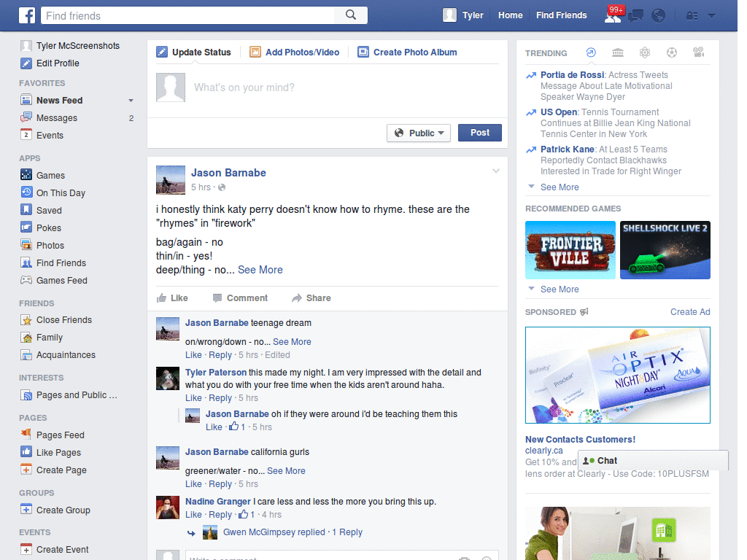Open the Patrick Kane trending topic
This screenshot has width=747, height=560.
568,149
